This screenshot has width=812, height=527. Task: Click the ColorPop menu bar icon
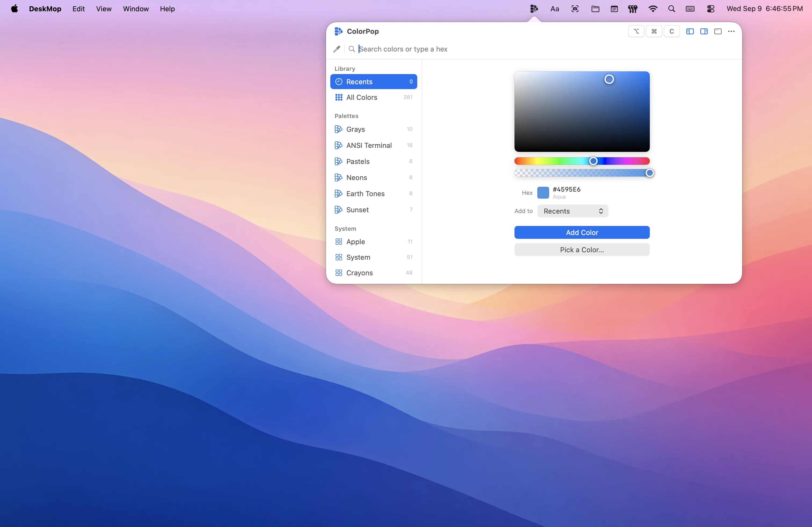[534, 9]
